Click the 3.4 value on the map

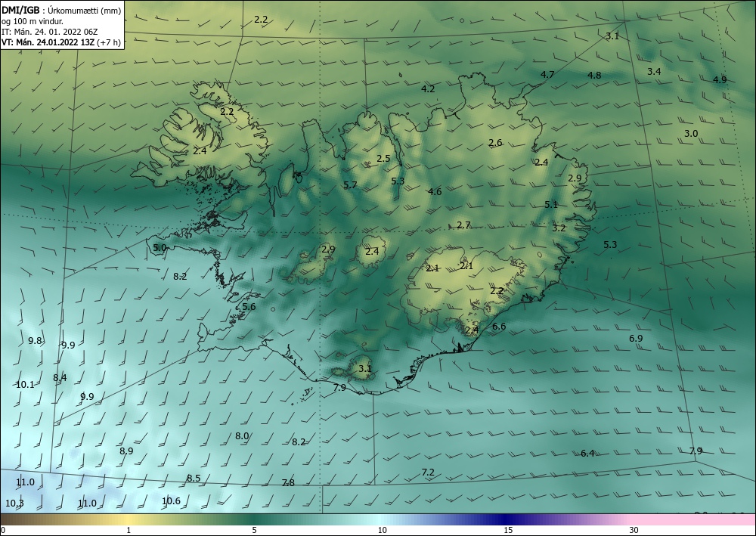click(x=654, y=71)
